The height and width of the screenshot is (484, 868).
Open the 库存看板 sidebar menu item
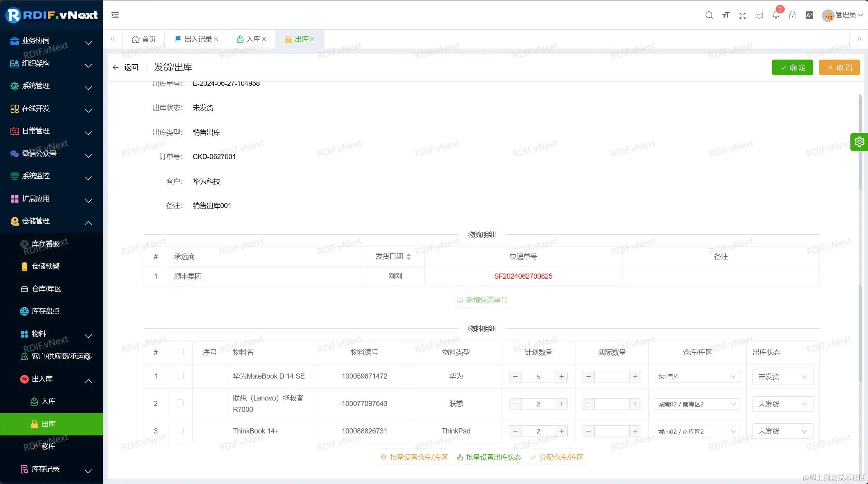(45, 244)
